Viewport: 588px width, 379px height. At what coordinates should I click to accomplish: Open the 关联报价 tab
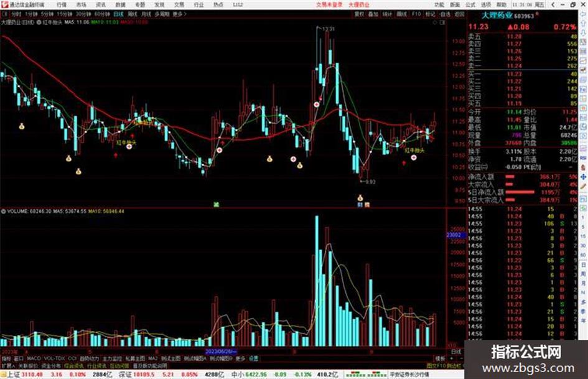pos(28,365)
